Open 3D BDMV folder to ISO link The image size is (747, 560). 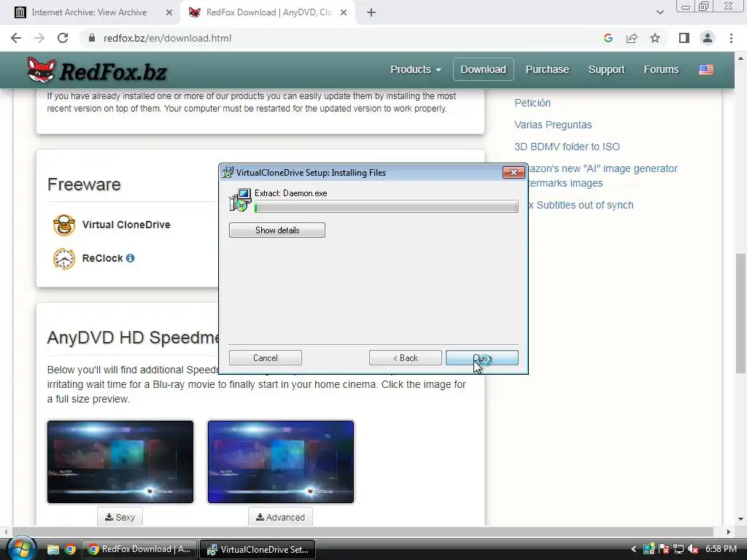567,147
